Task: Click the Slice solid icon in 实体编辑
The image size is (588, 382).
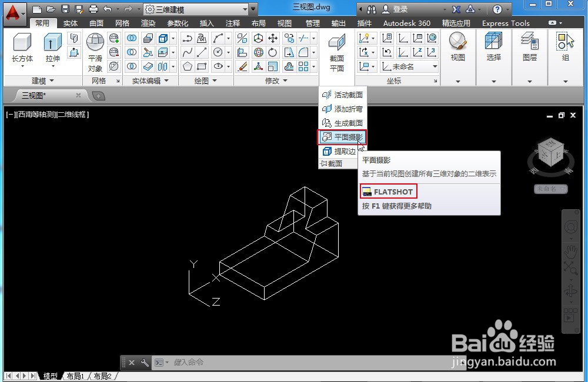Action: [x=148, y=52]
